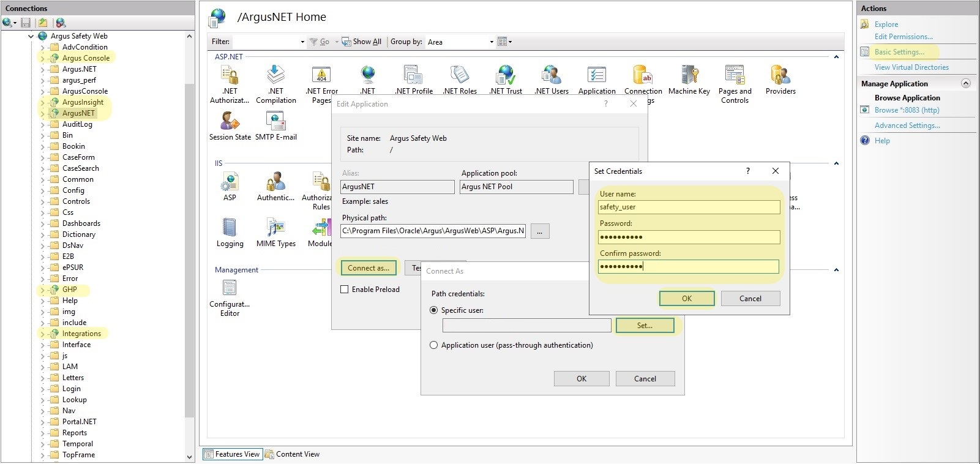
Task: Select the ASP feature icon
Action: pos(230,187)
